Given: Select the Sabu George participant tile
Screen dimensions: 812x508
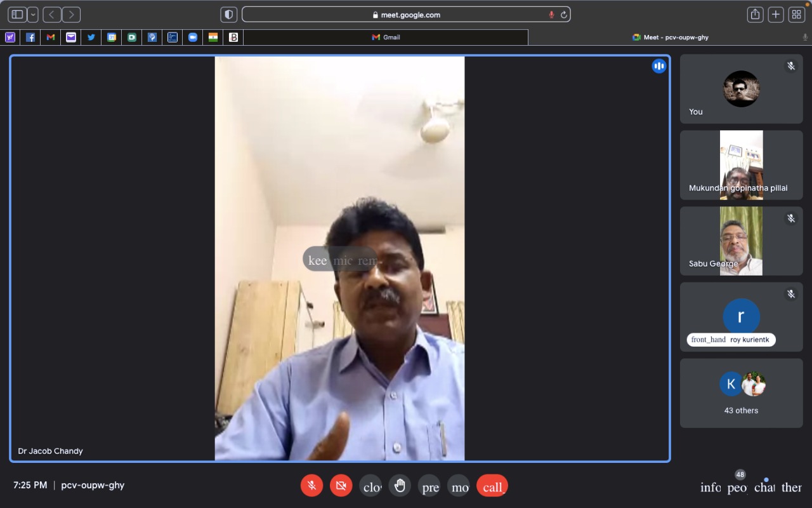Looking at the screenshot, I should pyautogui.click(x=741, y=241).
